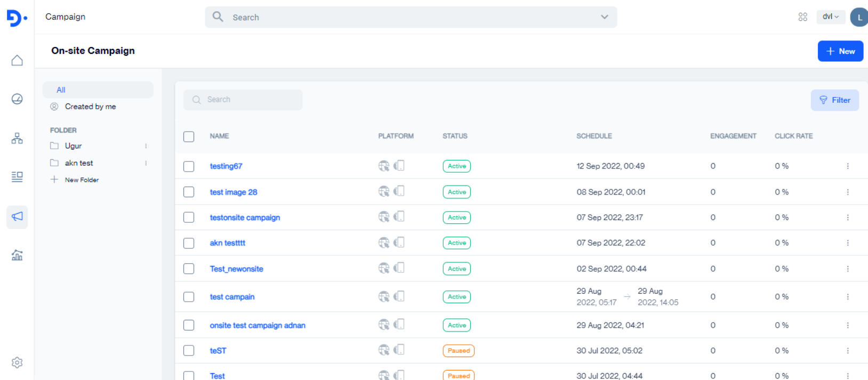Check the box for testing67 campaign
The image size is (868, 380).
pyautogui.click(x=189, y=166)
